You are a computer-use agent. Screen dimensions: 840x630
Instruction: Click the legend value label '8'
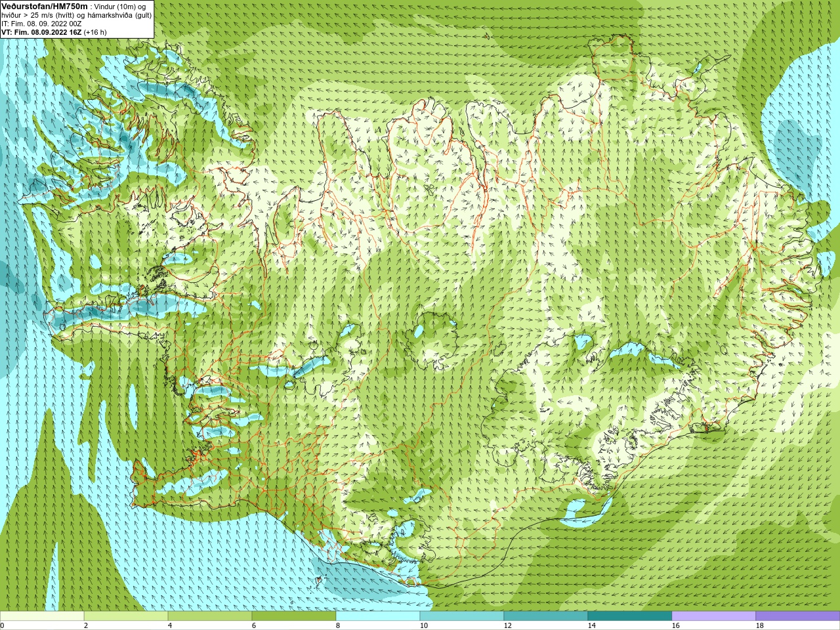click(x=338, y=625)
